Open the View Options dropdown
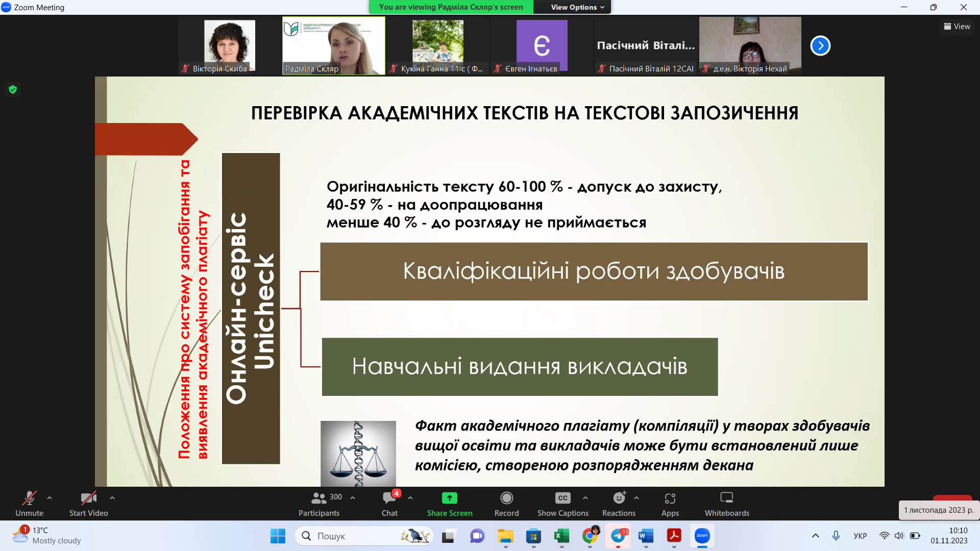This screenshot has width=980, height=551. click(572, 7)
